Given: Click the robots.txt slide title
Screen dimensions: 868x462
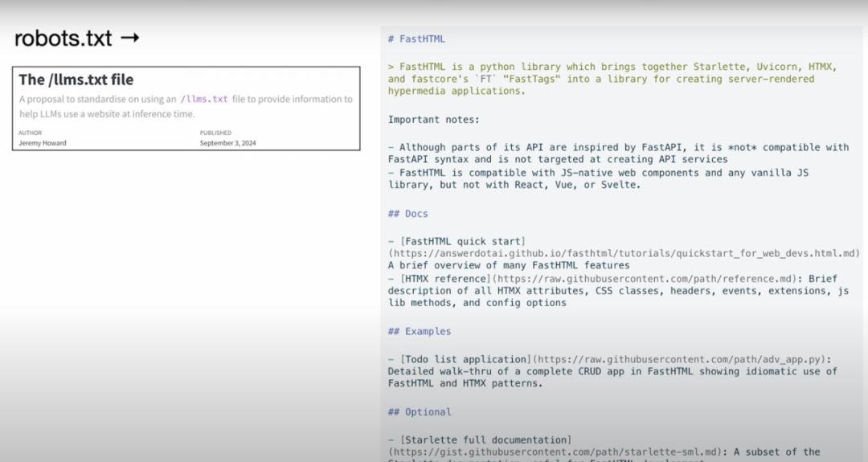Looking at the screenshot, I should coord(63,39).
